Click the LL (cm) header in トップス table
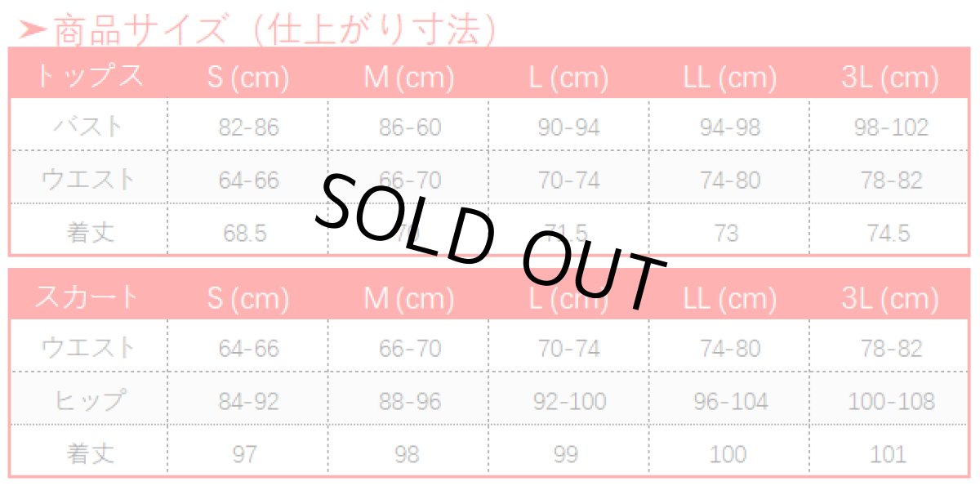This screenshot has height=486, width=980. click(x=729, y=78)
